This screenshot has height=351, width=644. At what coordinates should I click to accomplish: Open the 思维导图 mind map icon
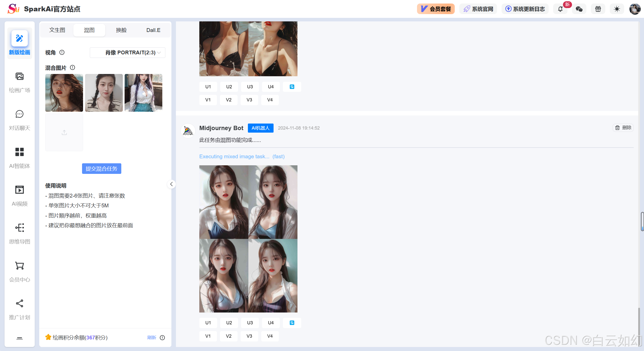(19, 228)
